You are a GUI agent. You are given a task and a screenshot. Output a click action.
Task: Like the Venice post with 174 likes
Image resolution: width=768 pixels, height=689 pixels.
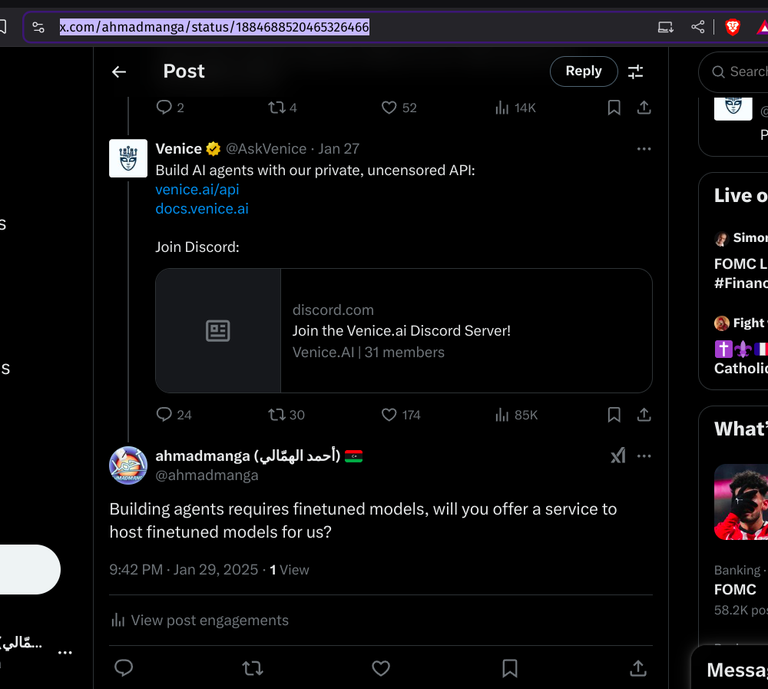[401, 415]
